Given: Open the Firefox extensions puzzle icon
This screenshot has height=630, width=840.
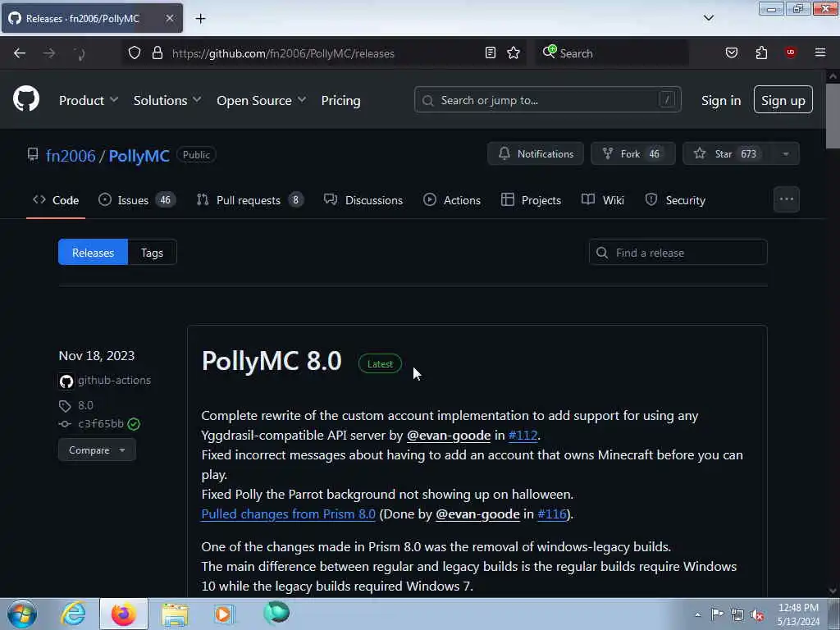Looking at the screenshot, I should pos(761,52).
